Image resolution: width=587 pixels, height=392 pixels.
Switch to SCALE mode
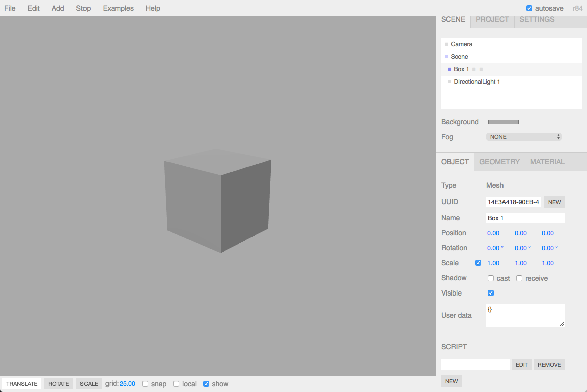coord(89,383)
